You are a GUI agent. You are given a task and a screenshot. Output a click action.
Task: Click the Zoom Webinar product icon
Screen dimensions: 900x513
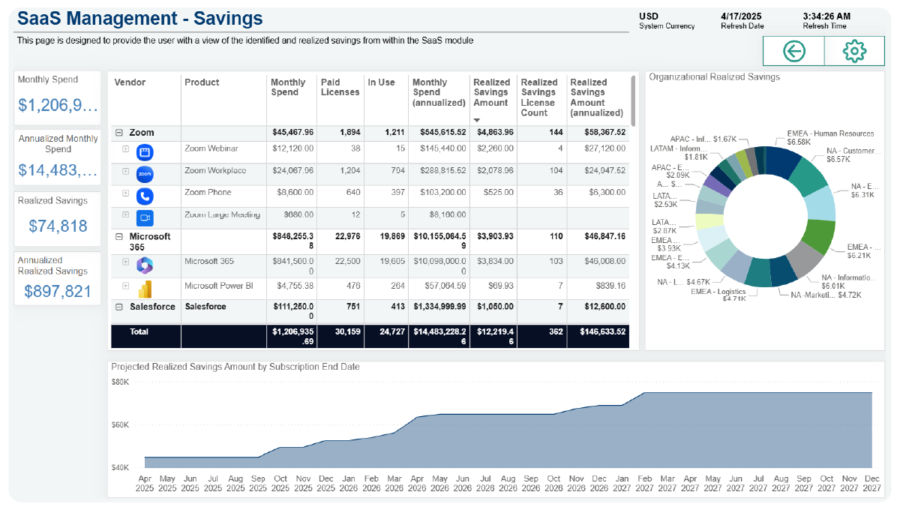coord(145,152)
